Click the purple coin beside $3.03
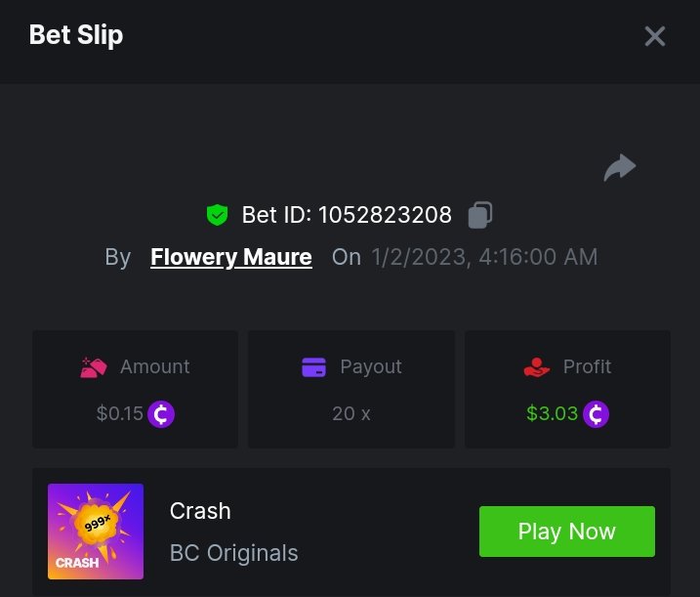 (x=596, y=413)
